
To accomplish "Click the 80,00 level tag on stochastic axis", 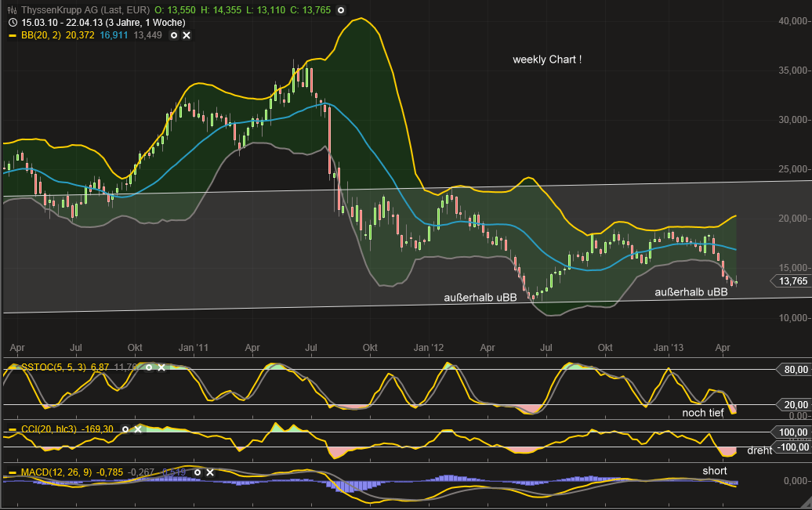I will click(793, 370).
